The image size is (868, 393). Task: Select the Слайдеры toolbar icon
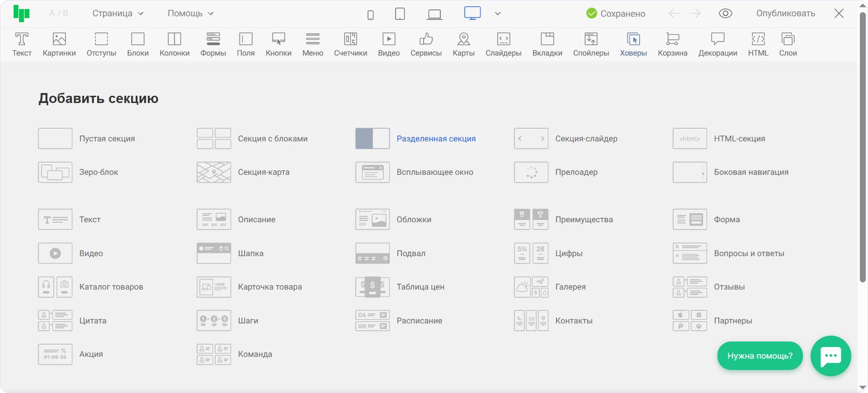tap(503, 44)
